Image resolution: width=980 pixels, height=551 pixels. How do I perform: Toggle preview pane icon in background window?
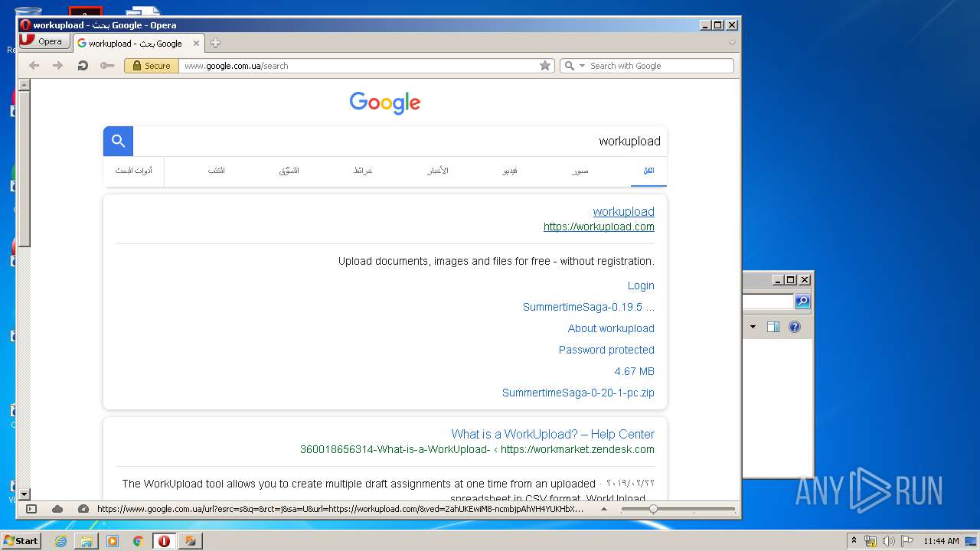point(773,327)
